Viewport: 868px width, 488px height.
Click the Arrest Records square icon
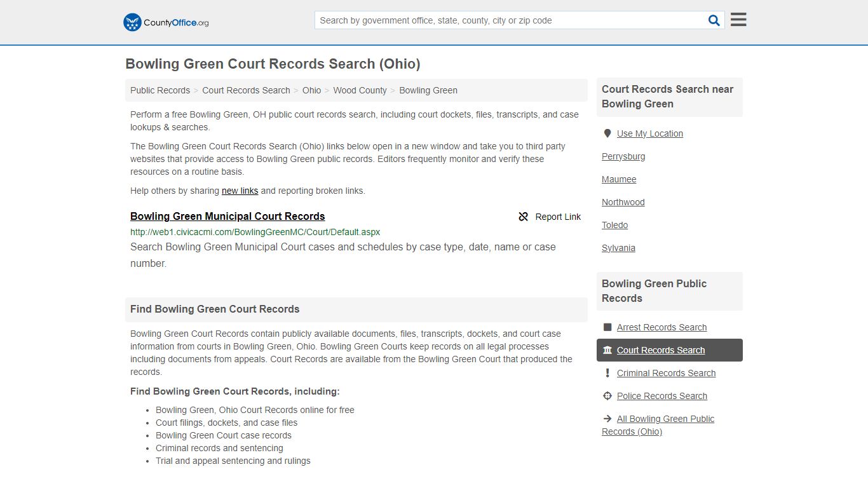coord(607,327)
